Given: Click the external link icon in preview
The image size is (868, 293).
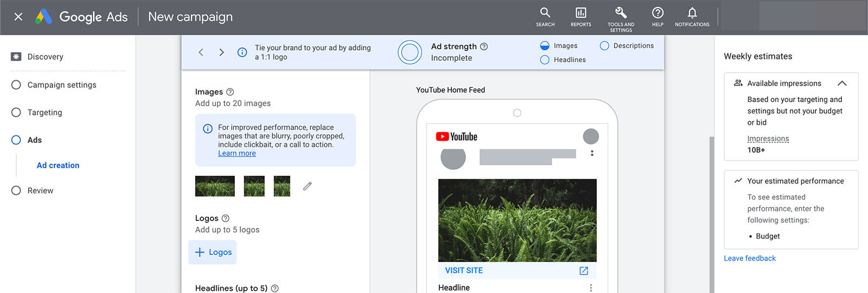Looking at the screenshot, I should coord(584,271).
